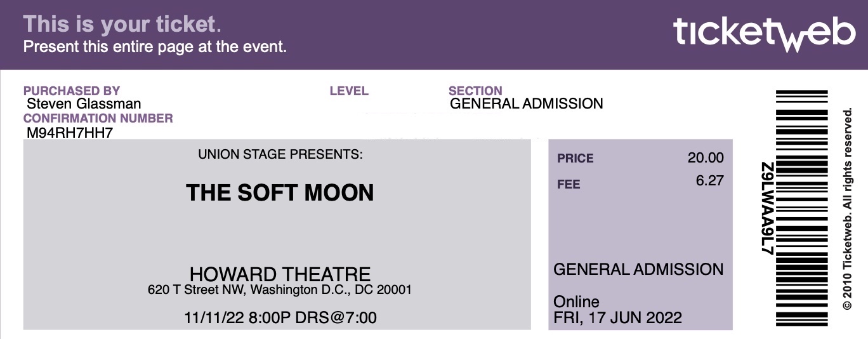Click the HOWARD THEATRE venue name
Image resolution: width=868 pixels, height=339 pixels.
click(280, 274)
